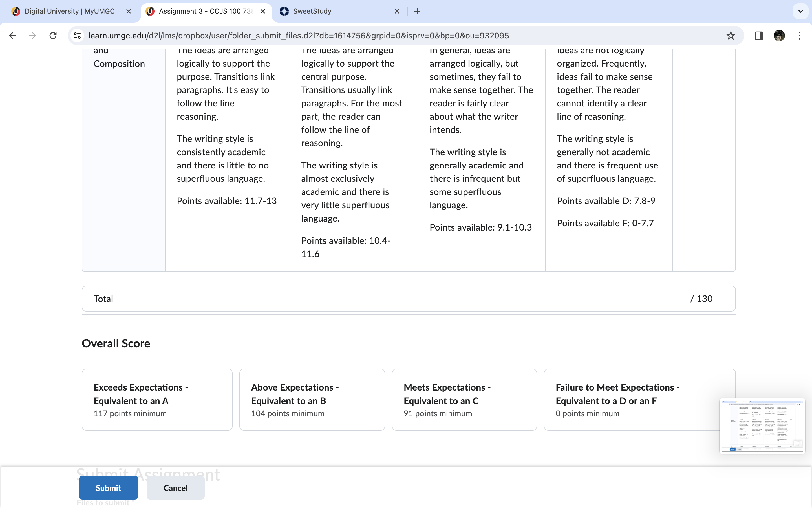Image resolution: width=812 pixels, height=508 pixels.
Task: Click '0 points minimum' text
Action: [588, 413]
